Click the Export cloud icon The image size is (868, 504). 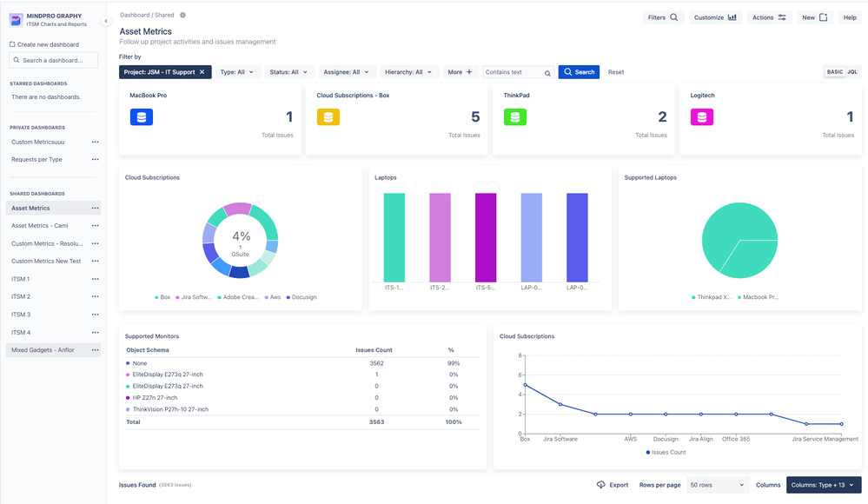tap(600, 485)
